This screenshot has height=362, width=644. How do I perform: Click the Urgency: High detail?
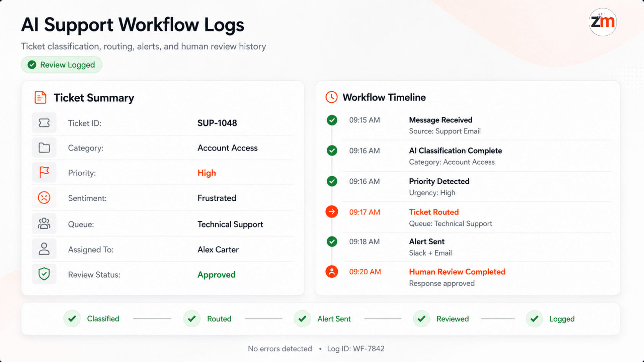[x=432, y=193]
